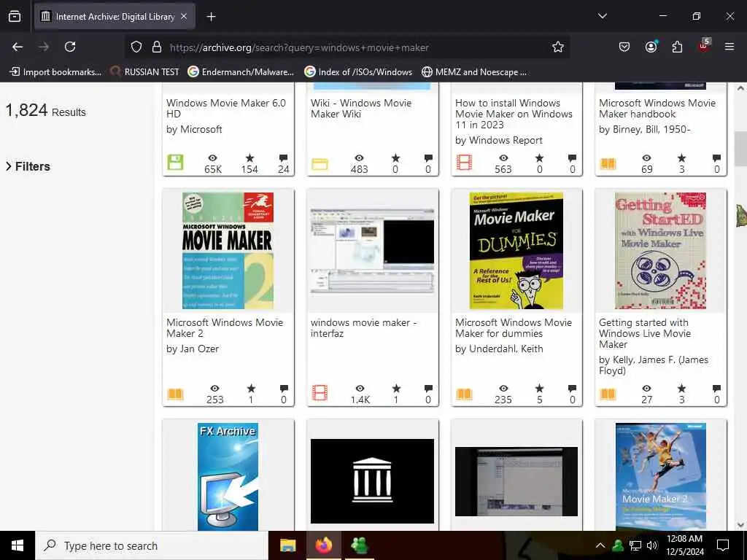The height and width of the screenshot is (560, 747).
Task: Open the Save to Pocket icon
Action: coord(624,47)
